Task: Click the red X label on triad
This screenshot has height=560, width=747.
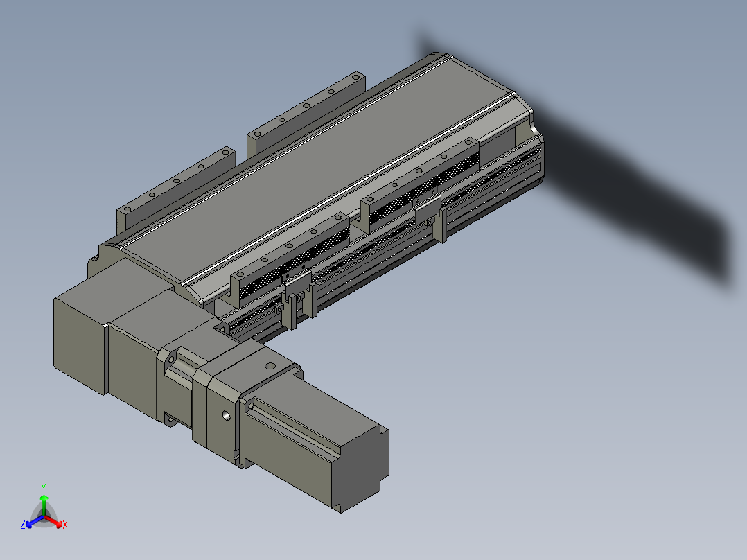Action: (x=65, y=525)
